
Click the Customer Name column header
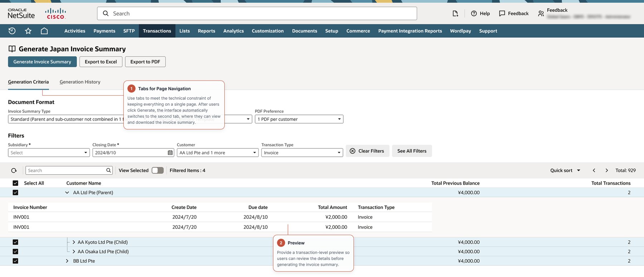pyautogui.click(x=84, y=183)
